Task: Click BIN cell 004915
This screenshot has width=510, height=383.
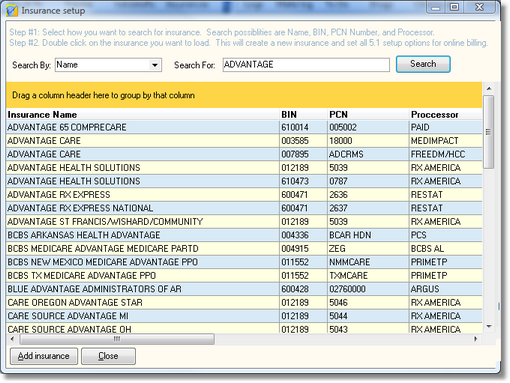Action: (x=303, y=249)
